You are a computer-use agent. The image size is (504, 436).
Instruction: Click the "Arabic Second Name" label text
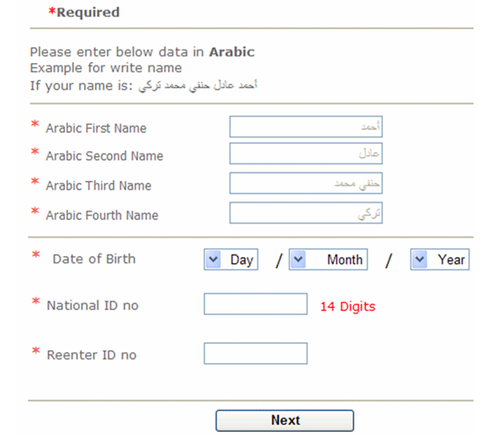tap(104, 156)
